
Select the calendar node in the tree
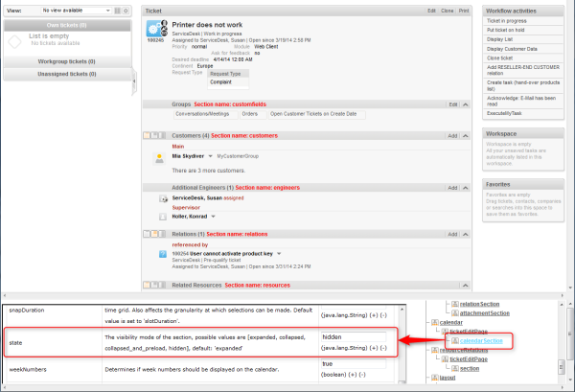point(451,322)
